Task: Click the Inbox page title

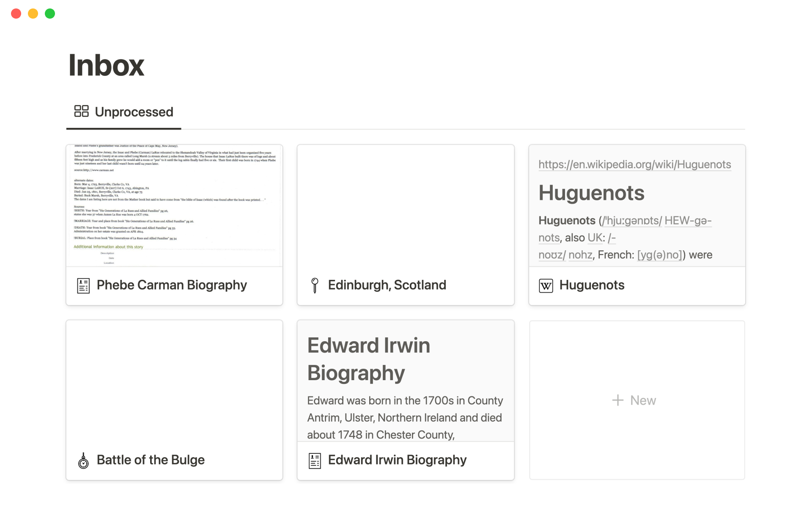Action: [x=107, y=66]
